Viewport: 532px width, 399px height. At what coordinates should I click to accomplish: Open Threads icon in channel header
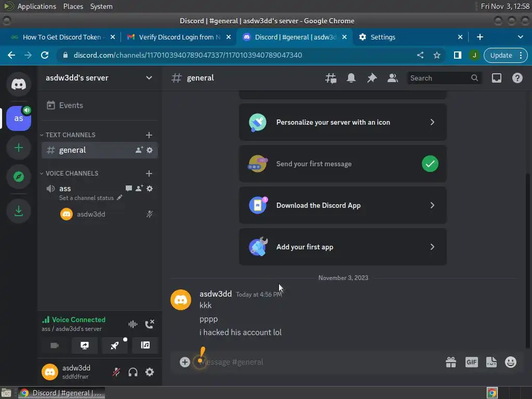click(x=331, y=78)
